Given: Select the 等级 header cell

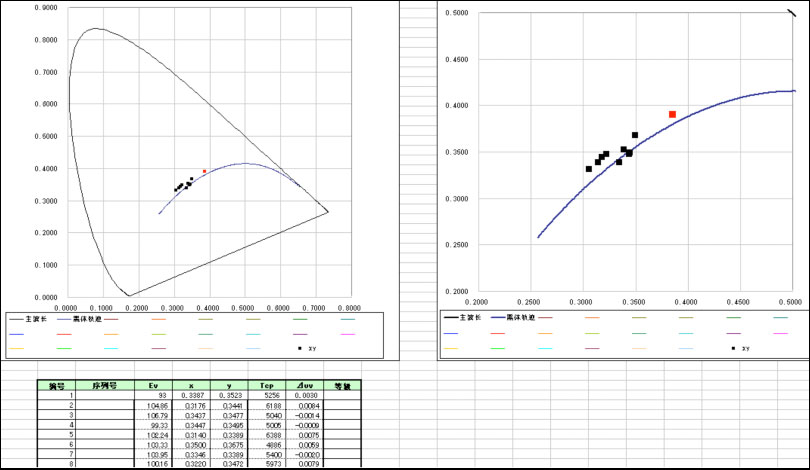Looking at the screenshot, I should [x=342, y=385].
